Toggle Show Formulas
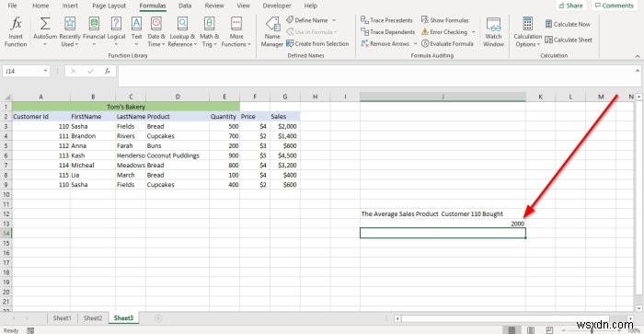644x334 pixels. pos(444,20)
